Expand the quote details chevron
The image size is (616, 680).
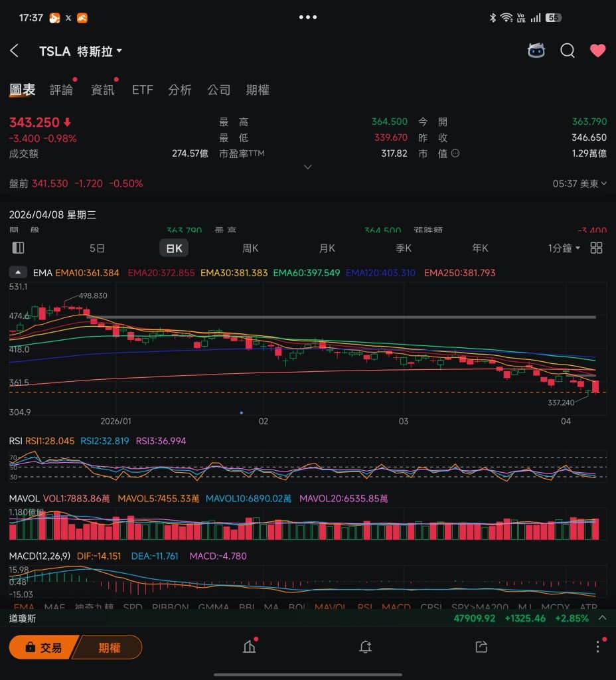point(308,167)
